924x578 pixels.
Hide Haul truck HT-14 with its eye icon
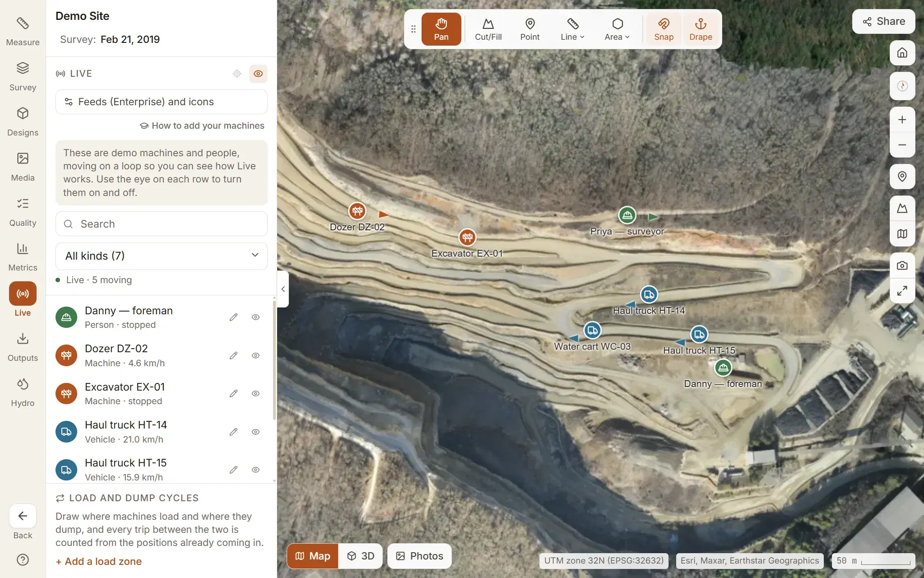point(255,432)
